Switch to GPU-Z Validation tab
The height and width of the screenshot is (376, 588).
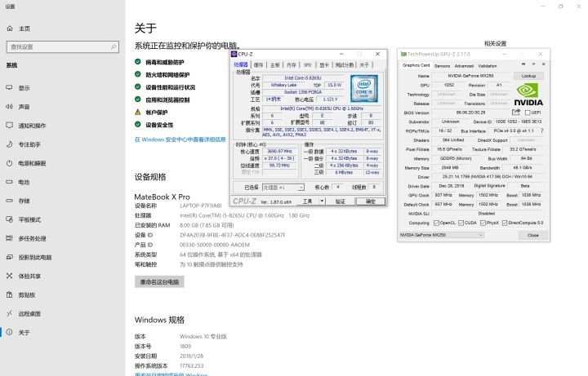coord(487,66)
